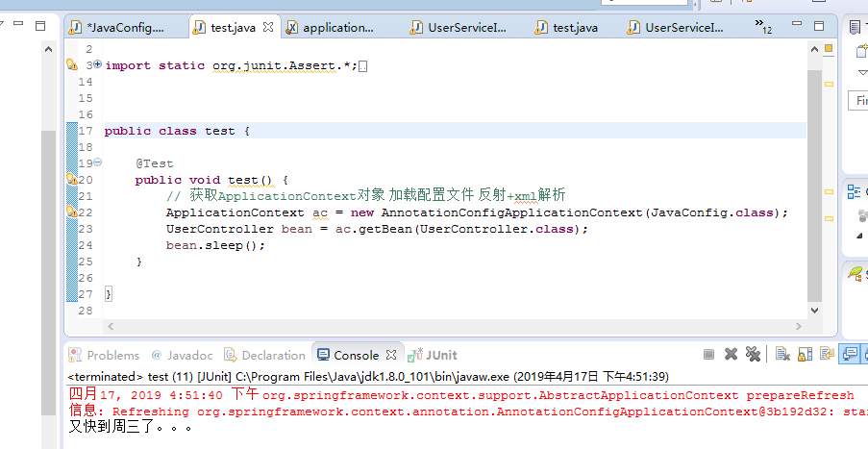Click the left panel scrollbar thumb
868x449 pixels.
[49, 273]
